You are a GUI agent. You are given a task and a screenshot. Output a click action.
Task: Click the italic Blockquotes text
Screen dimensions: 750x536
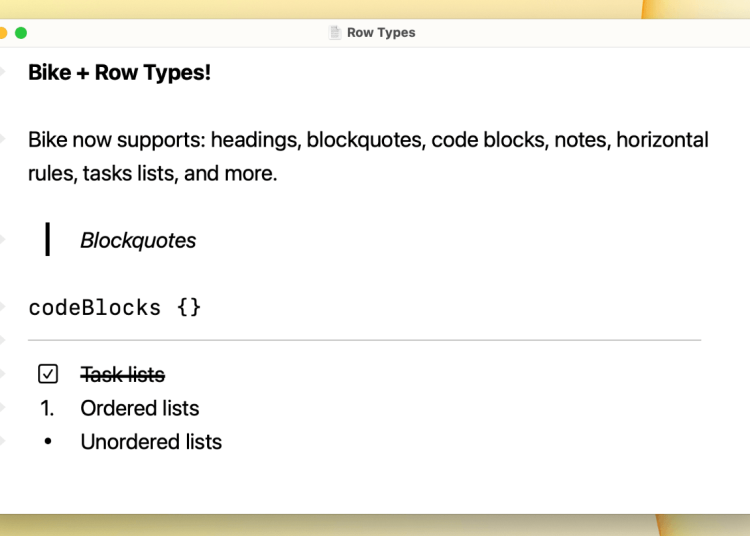tap(138, 240)
